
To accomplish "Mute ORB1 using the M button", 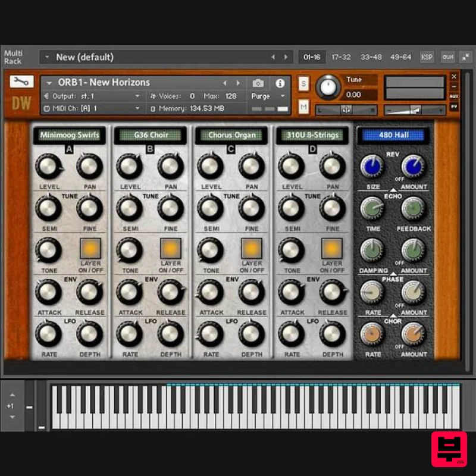I will 303,106.
